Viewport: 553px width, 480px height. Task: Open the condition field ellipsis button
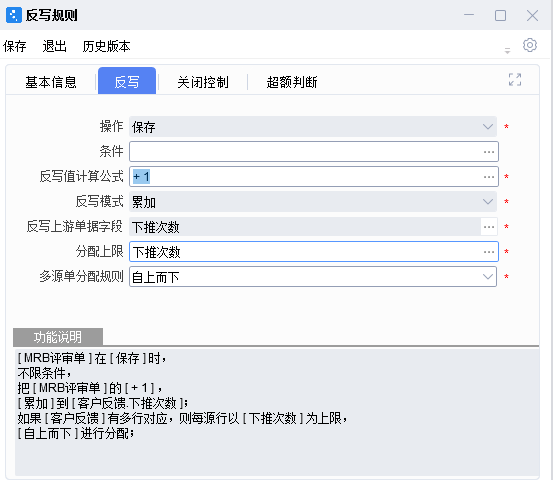(489, 152)
